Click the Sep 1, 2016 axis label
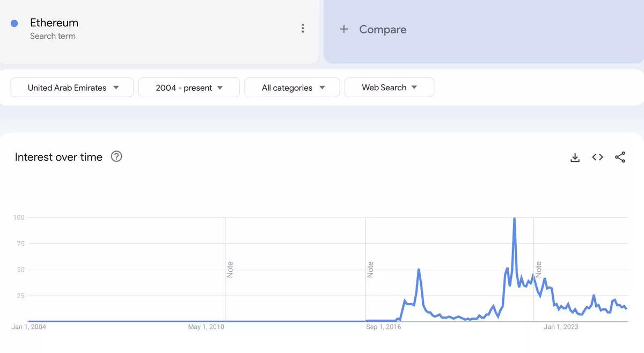Image resolution: width=644 pixels, height=353 pixels. coord(383,327)
